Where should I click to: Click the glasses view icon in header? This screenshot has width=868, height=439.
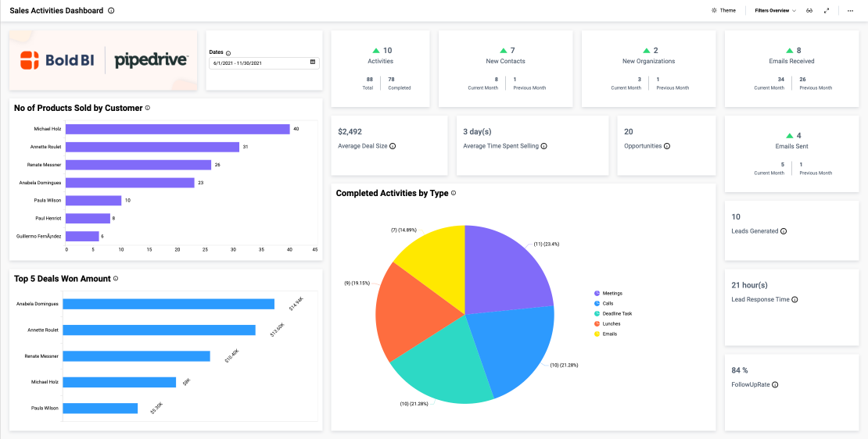click(x=810, y=11)
